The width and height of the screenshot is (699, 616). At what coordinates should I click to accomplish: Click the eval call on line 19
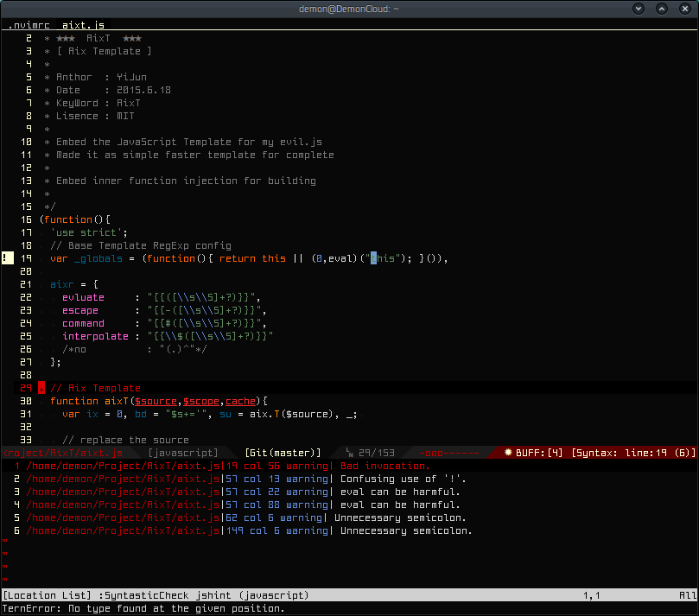tap(340, 258)
